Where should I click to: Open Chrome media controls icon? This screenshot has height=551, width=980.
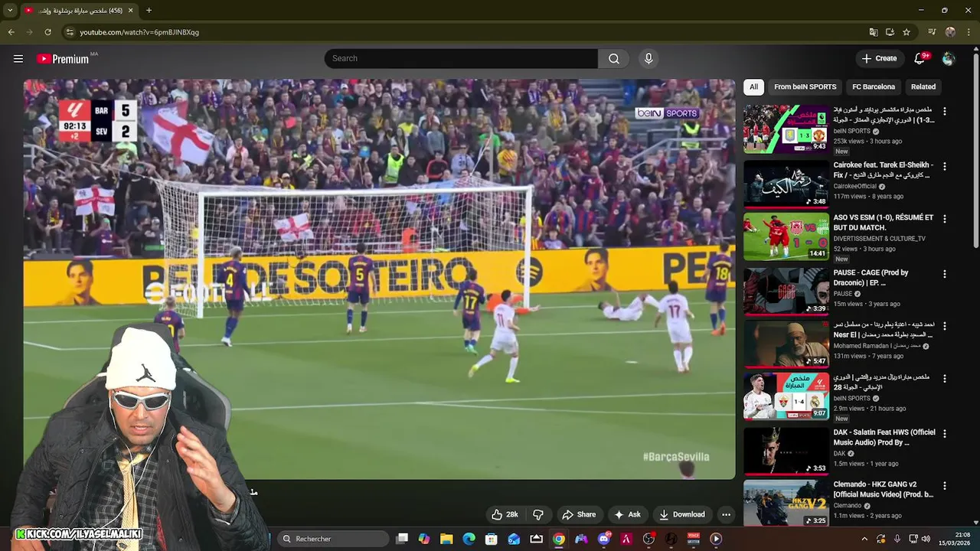click(932, 32)
